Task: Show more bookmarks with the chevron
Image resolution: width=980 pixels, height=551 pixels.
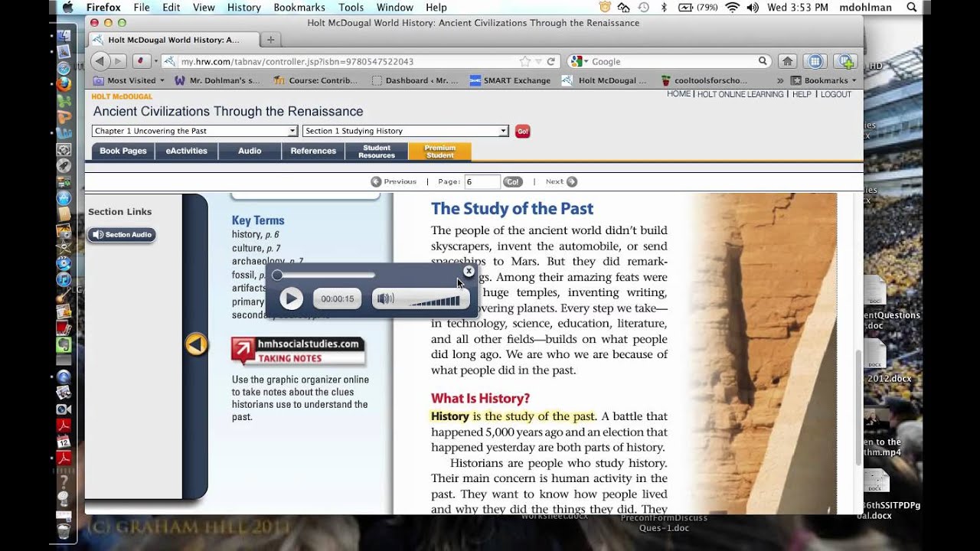Action: (x=780, y=80)
